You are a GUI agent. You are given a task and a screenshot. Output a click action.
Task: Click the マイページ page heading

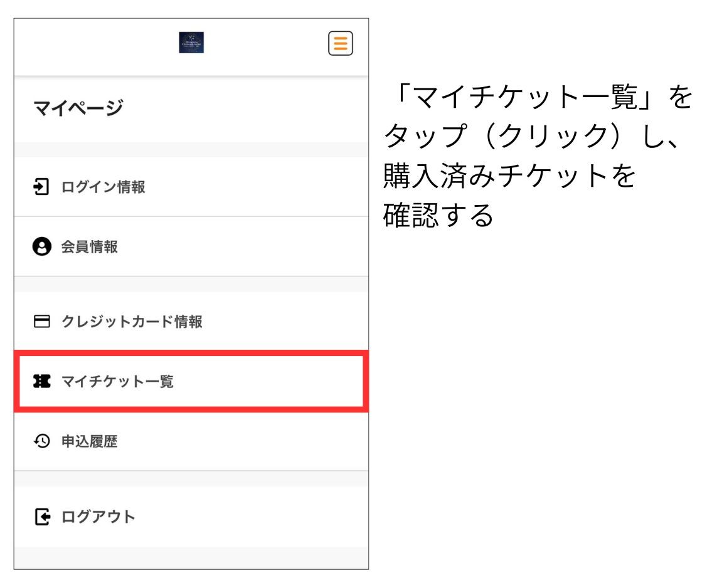pos(78,108)
